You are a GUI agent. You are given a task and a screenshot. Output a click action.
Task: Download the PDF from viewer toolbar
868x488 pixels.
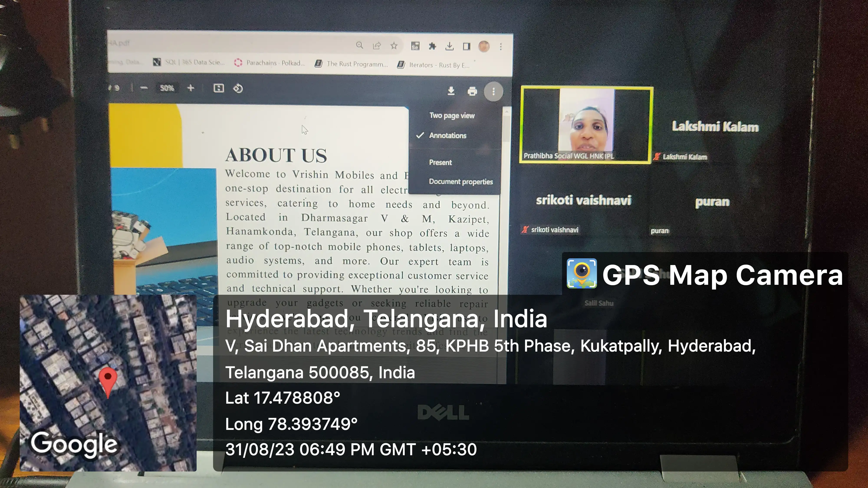click(x=451, y=91)
